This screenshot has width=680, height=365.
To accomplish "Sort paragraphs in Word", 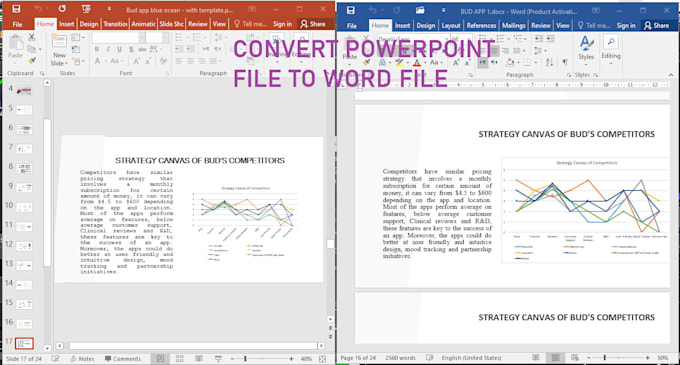I will [x=549, y=63].
